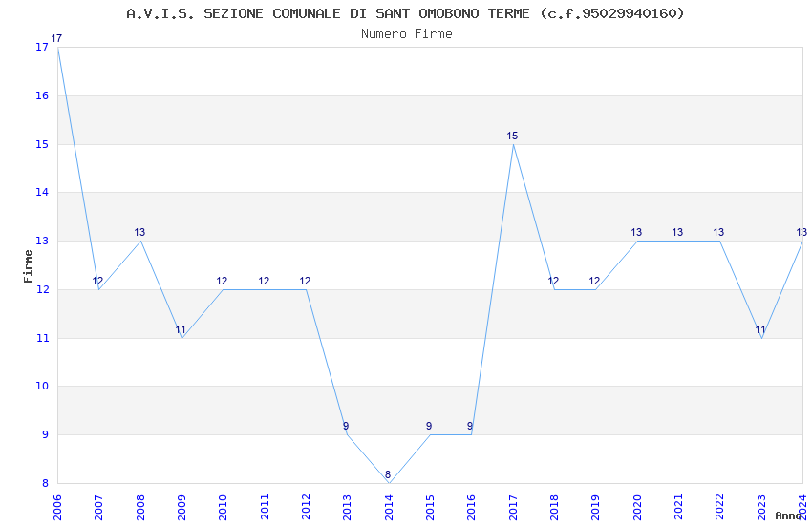
Task: Click the Firme y-axis title
Action: click(28, 266)
